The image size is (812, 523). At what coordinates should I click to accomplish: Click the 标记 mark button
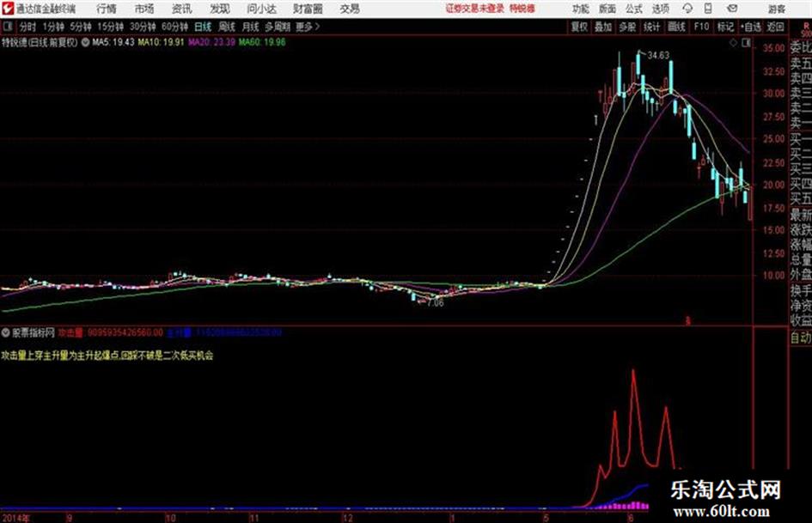(725, 27)
